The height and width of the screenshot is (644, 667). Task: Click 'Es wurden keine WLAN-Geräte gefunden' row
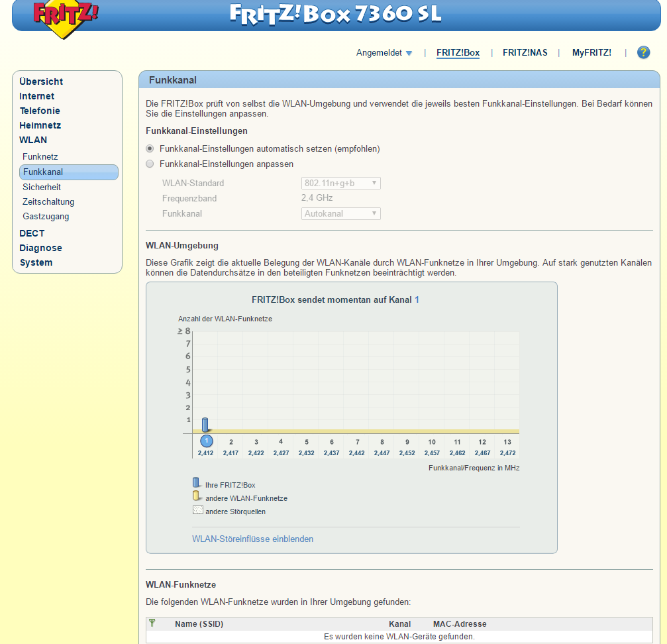[x=399, y=637]
